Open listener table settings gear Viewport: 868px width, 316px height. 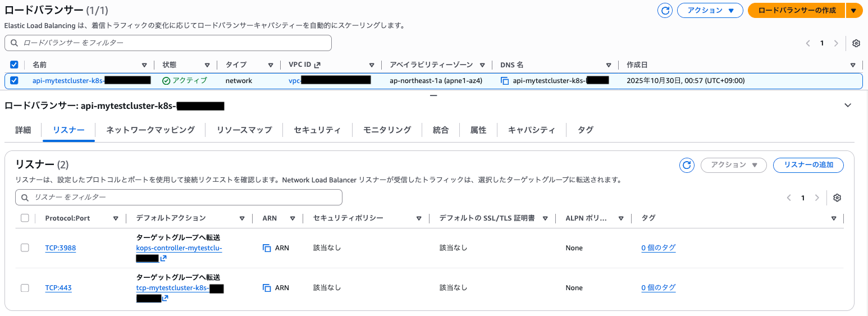837,198
